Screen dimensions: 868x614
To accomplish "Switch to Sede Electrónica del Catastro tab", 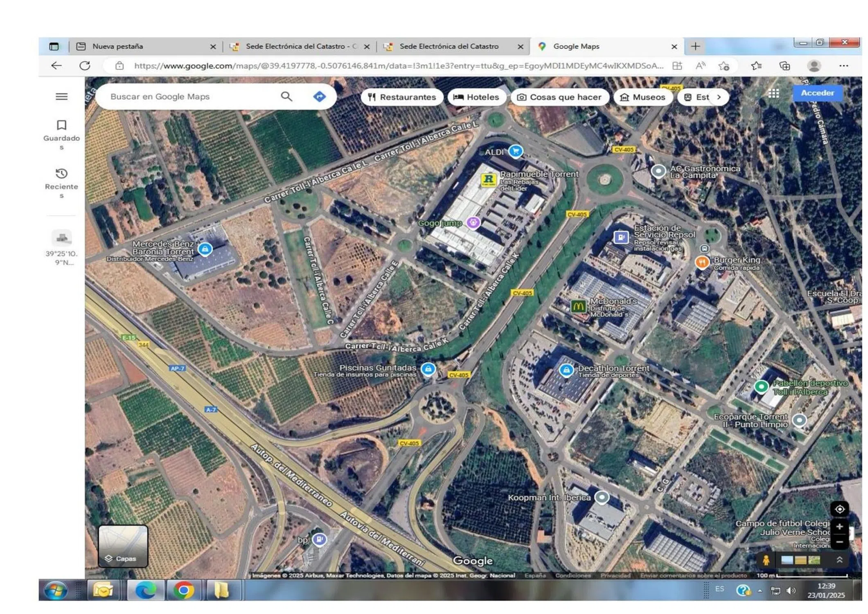I will [448, 46].
